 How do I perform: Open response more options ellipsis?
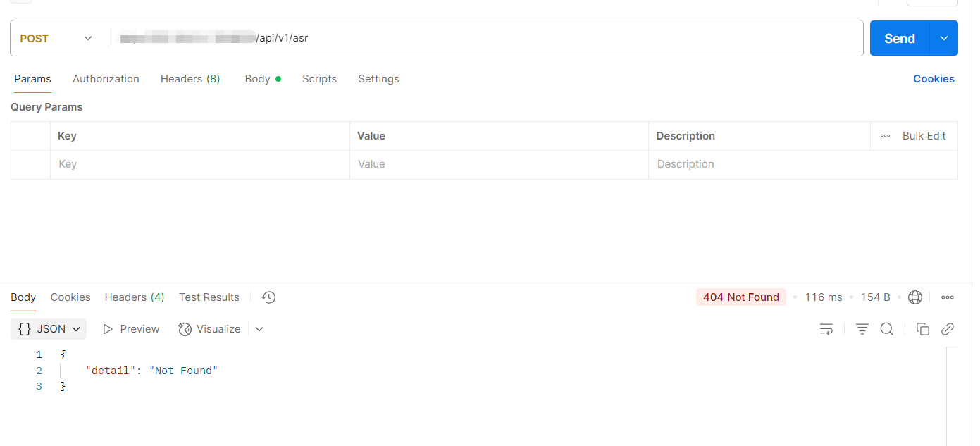coord(948,297)
